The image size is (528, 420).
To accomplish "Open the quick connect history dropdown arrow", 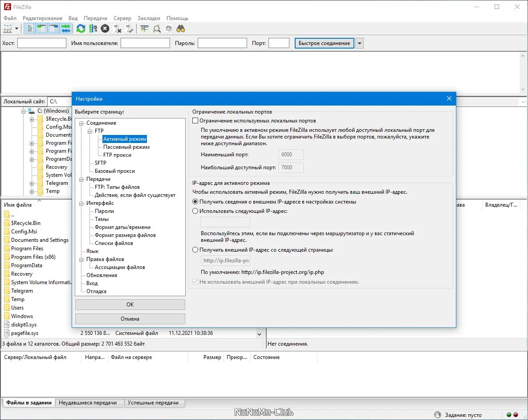I will tap(360, 43).
